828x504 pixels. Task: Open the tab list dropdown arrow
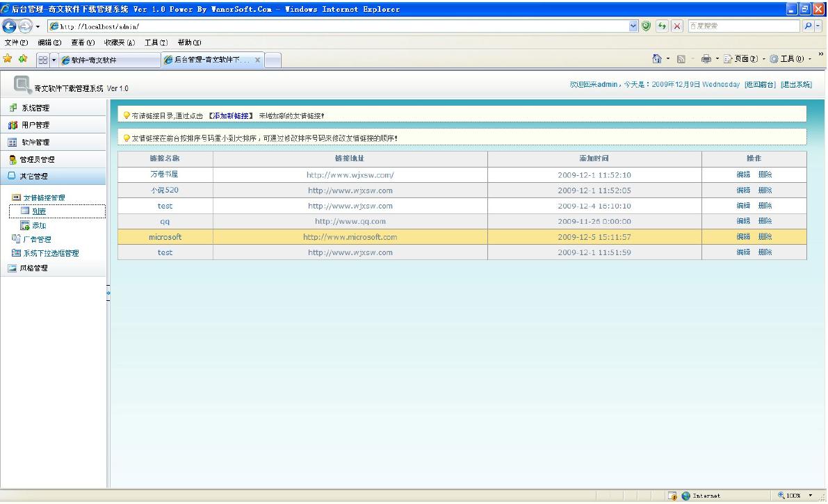tap(54, 60)
